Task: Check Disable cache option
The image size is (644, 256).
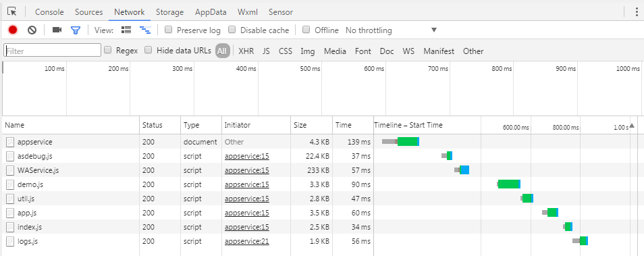Action: [232, 30]
